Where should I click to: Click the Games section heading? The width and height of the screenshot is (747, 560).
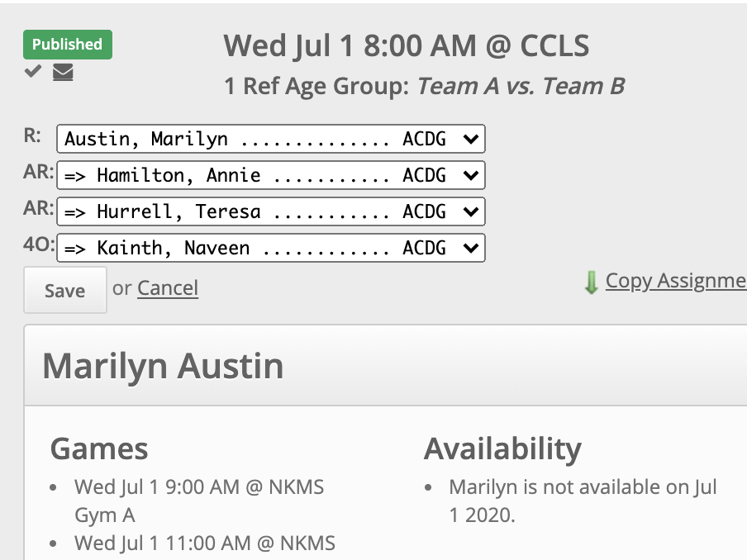click(99, 448)
